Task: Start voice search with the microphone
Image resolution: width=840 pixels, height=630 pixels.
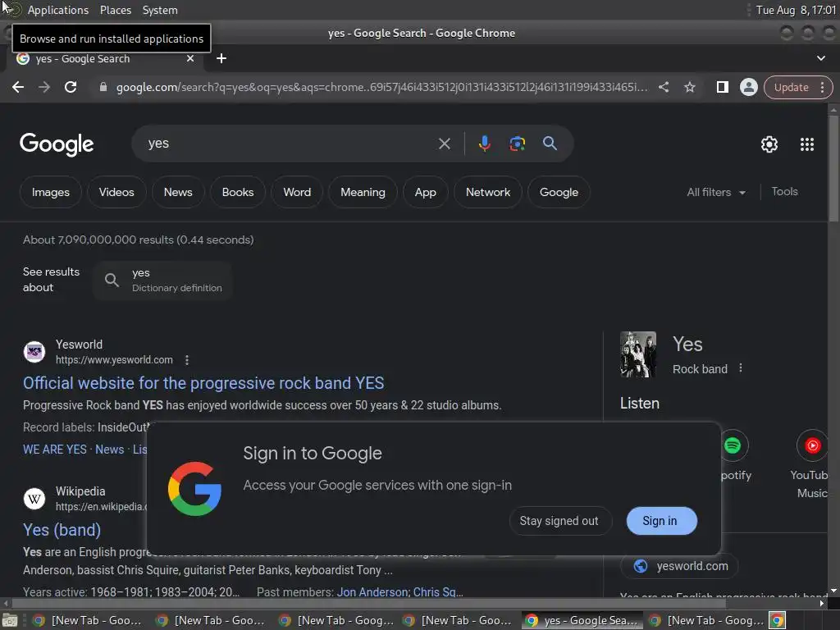Action: pos(484,144)
